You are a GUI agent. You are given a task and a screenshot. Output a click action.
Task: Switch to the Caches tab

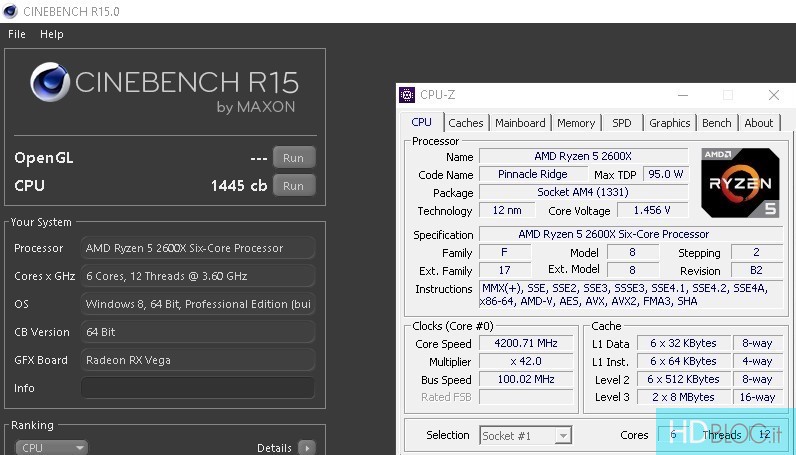click(465, 123)
